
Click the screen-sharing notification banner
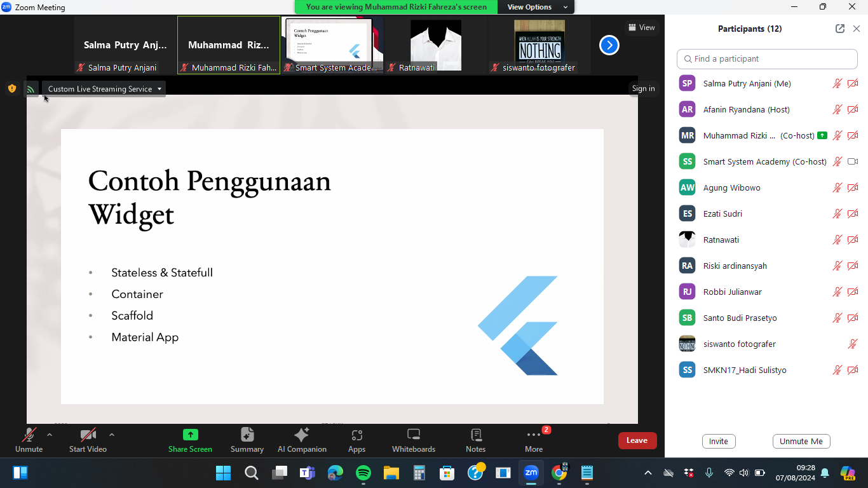(397, 7)
